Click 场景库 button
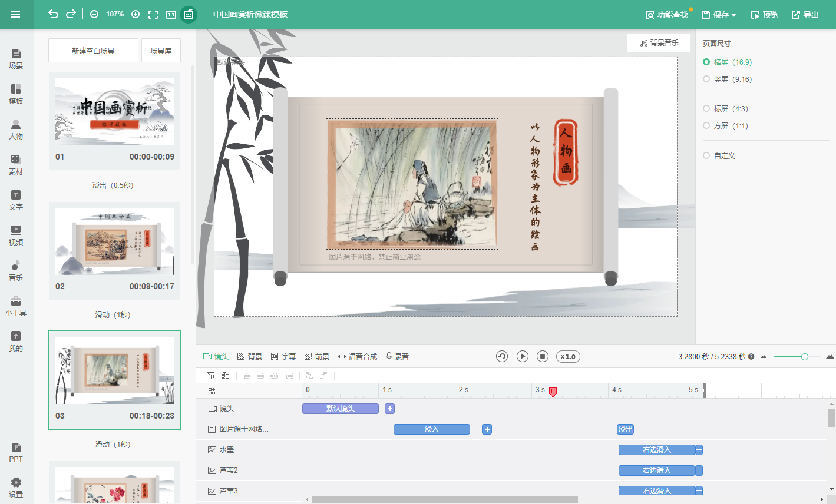This screenshot has height=504, width=836. click(x=161, y=51)
